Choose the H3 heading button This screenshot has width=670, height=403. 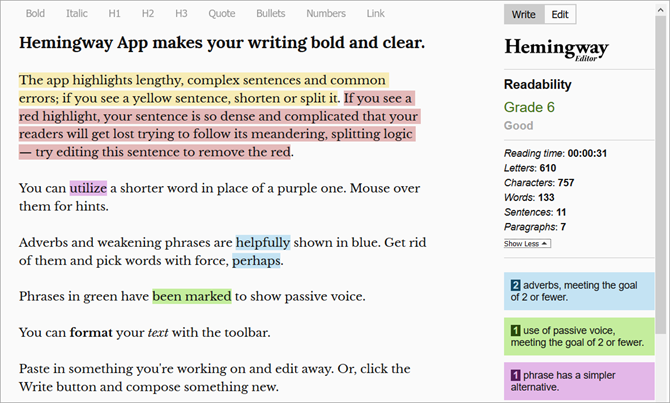(x=181, y=14)
